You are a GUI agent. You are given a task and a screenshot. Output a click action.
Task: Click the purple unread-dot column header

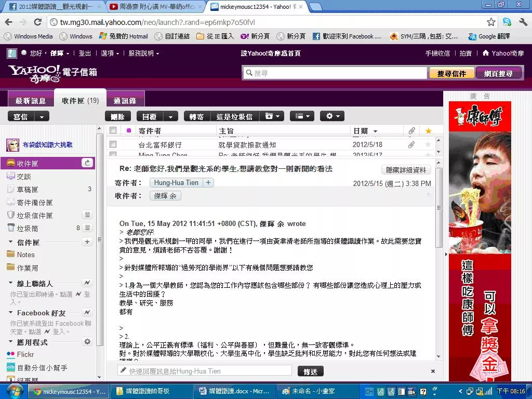tap(129, 130)
